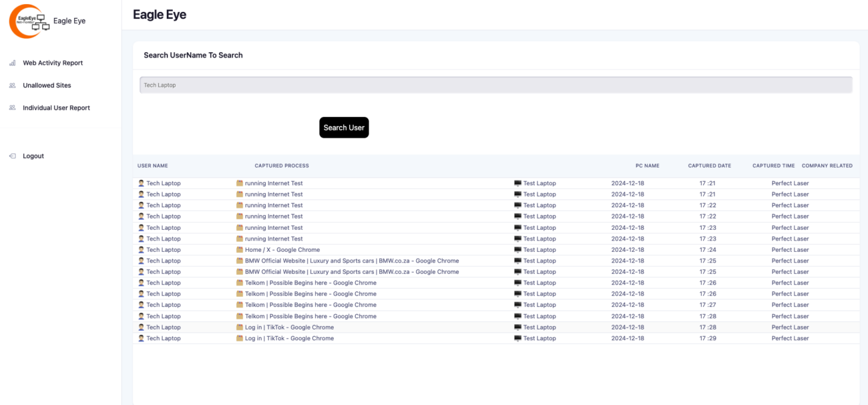Click Test Laptop PC name in the 17 :27 row
Screen dimensions: 868x405
(x=539, y=305)
